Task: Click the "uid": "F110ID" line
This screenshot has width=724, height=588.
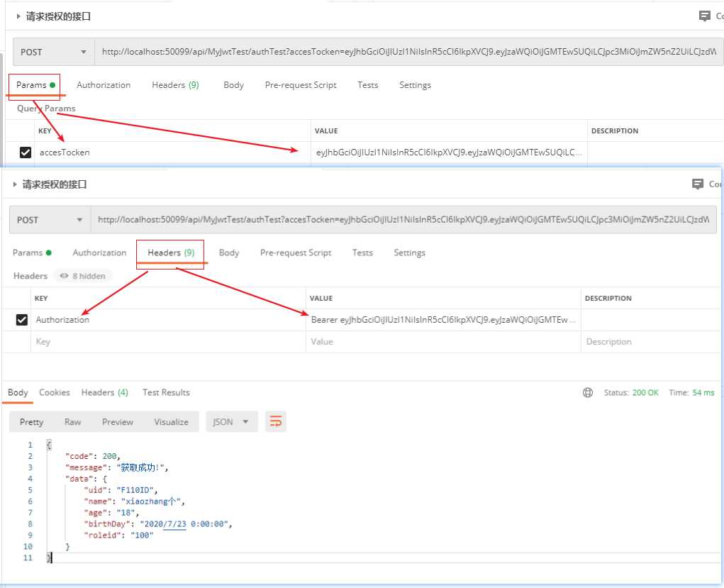Action: pyautogui.click(x=121, y=490)
